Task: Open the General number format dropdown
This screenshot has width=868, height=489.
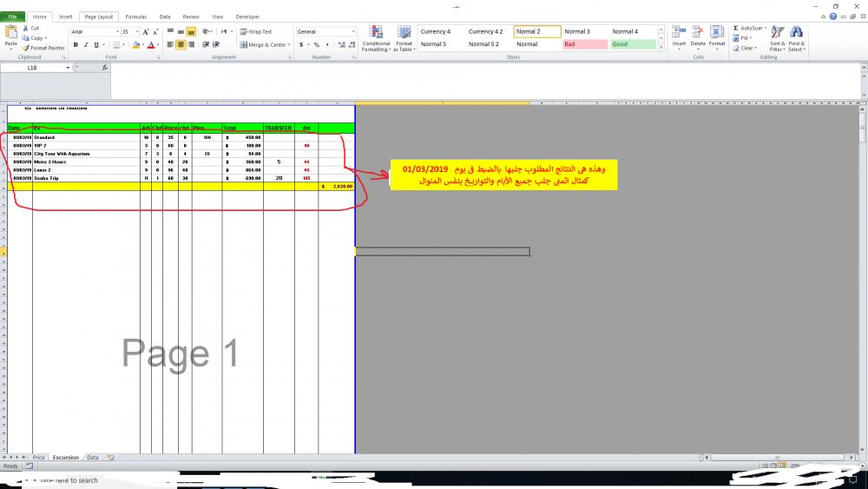Action: tap(352, 31)
